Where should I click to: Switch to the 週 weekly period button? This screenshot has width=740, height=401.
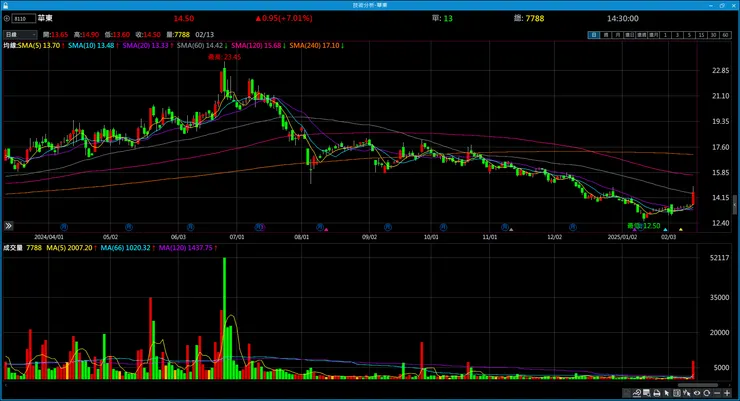pyautogui.click(x=605, y=35)
